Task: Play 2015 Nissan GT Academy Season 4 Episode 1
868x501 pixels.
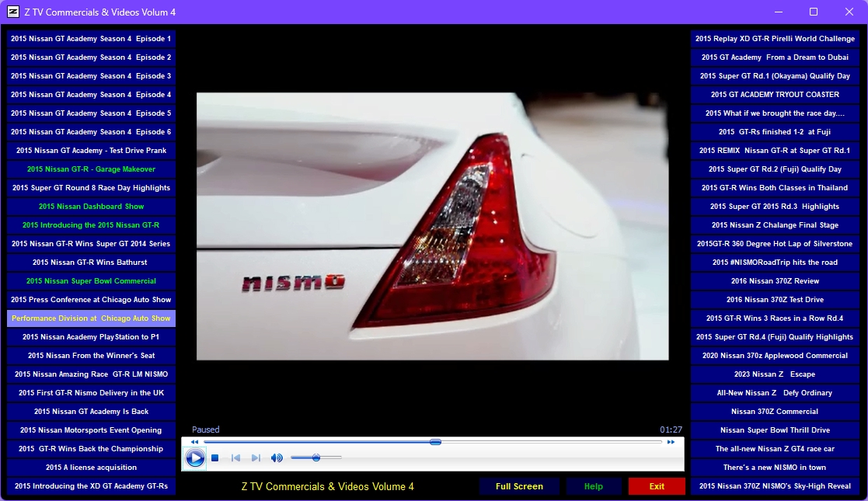Action: pos(91,39)
